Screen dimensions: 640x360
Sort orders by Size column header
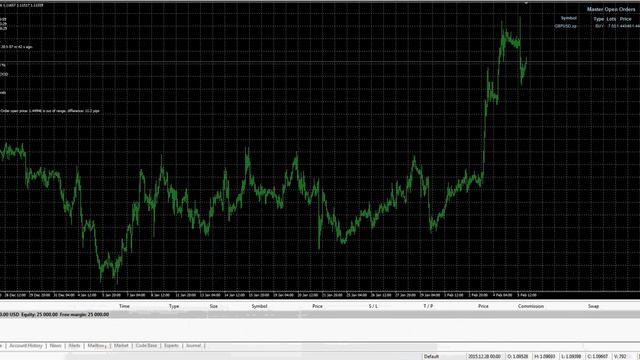[213, 306]
